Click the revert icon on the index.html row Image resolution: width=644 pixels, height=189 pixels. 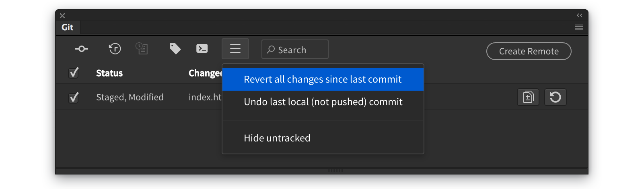coord(555,97)
